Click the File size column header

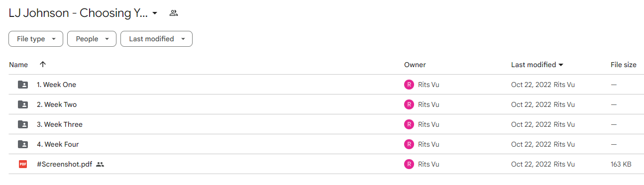[624, 65]
